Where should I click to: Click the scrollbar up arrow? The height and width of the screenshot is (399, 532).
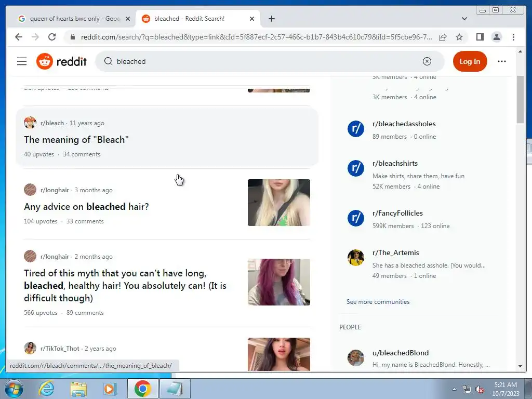pyautogui.click(x=520, y=51)
